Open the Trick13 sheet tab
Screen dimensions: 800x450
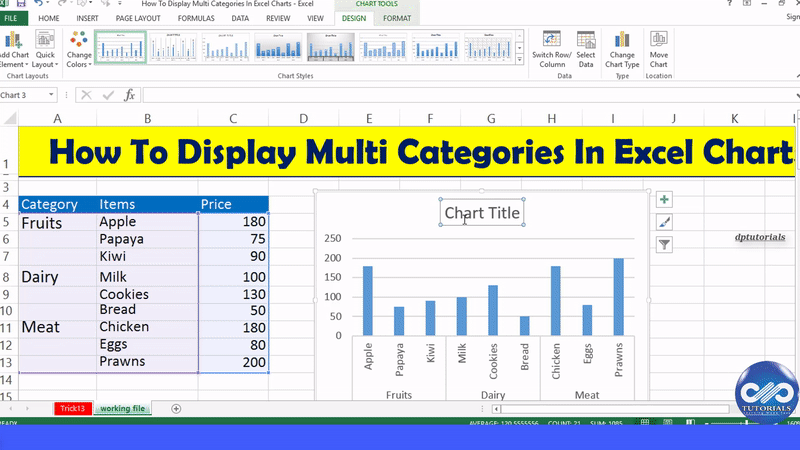coord(72,408)
